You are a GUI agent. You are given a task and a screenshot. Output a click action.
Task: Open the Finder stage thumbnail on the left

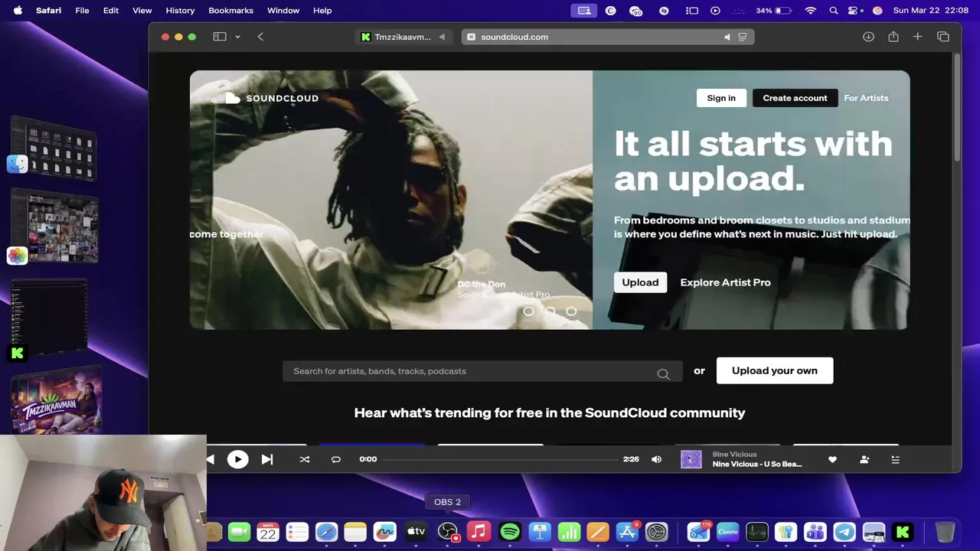click(x=54, y=148)
